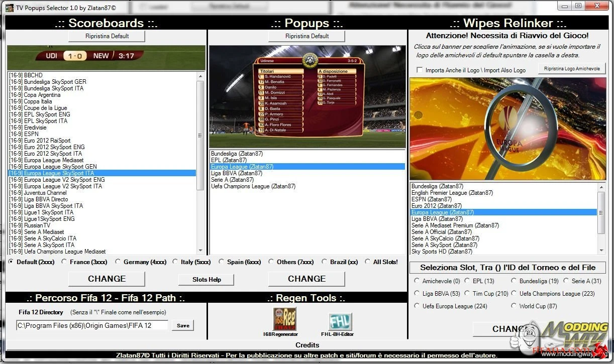Open the I68Regenerator tool icon
The image size is (614, 364).
coord(284,318)
